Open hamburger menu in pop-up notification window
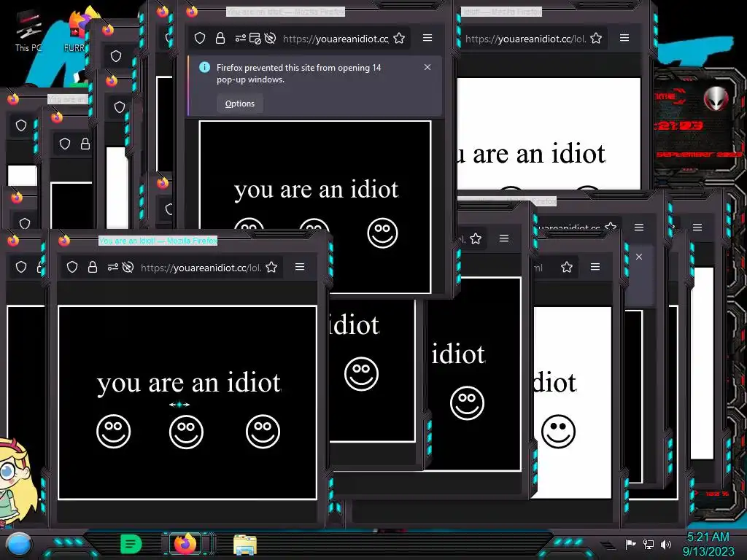747x560 pixels. [427, 38]
